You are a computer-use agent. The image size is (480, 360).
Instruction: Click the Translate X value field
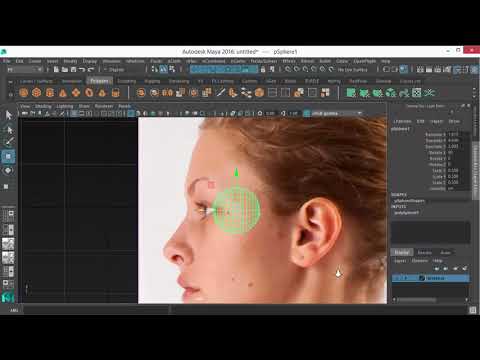coord(458,134)
